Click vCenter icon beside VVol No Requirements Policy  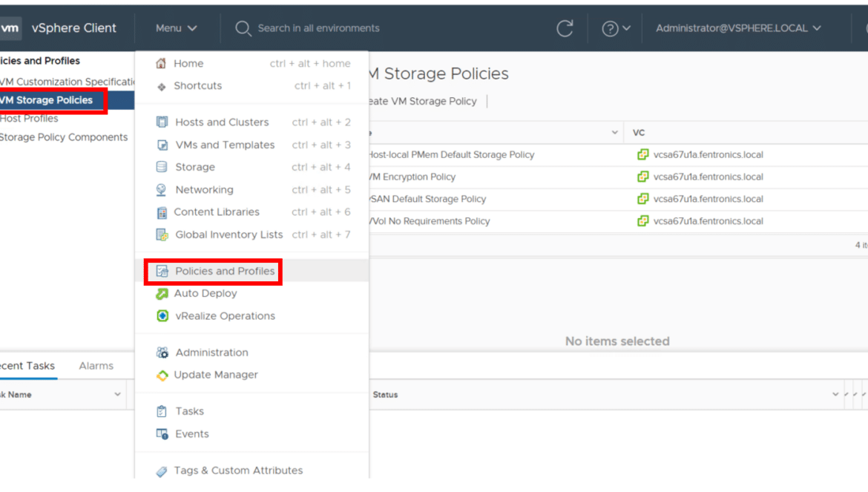point(642,221)
